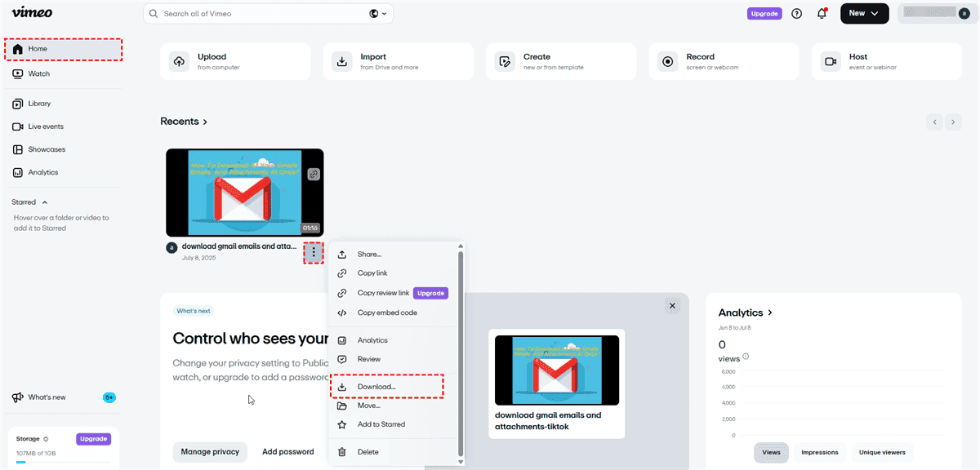
Task: Collapse the Starred section
Action: 45,202
